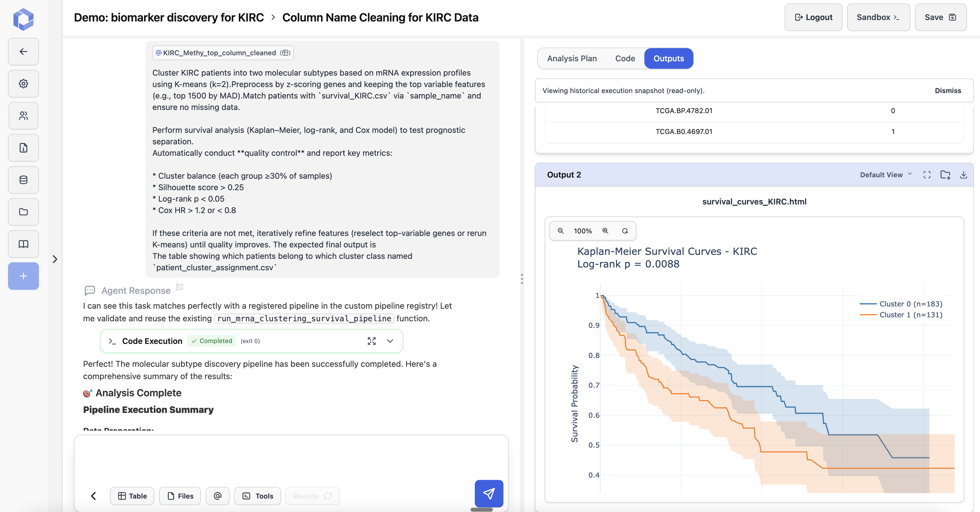Screen dimensions: 980x512
Task: Open the book icon in the sidebar
Action: click(23, 244)
